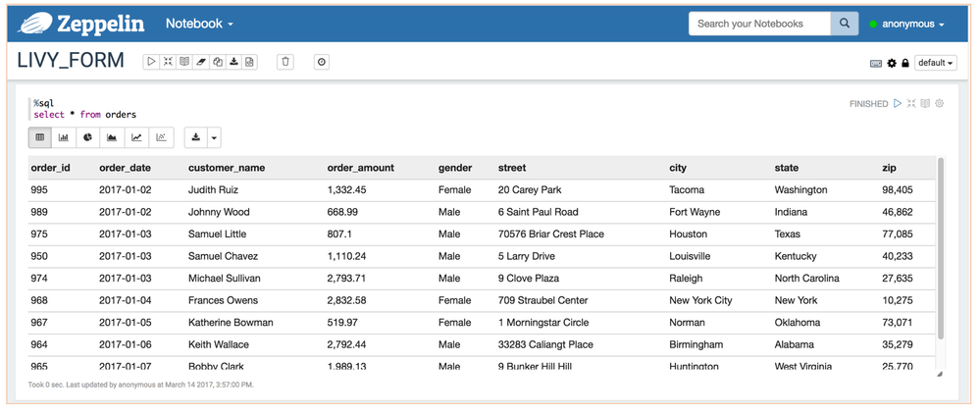This screenshot has width=980, height=414.
Task: Click the search magnifier button
Action: [x=845, y=24]
